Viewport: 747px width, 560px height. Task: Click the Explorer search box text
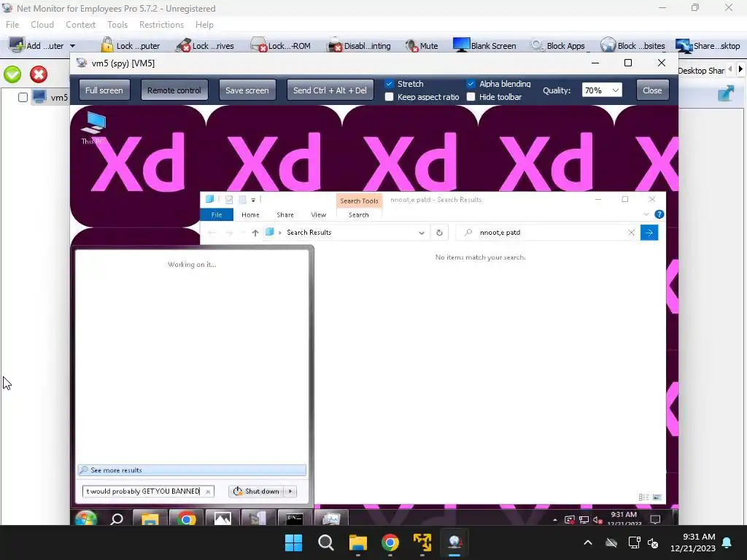500,233
